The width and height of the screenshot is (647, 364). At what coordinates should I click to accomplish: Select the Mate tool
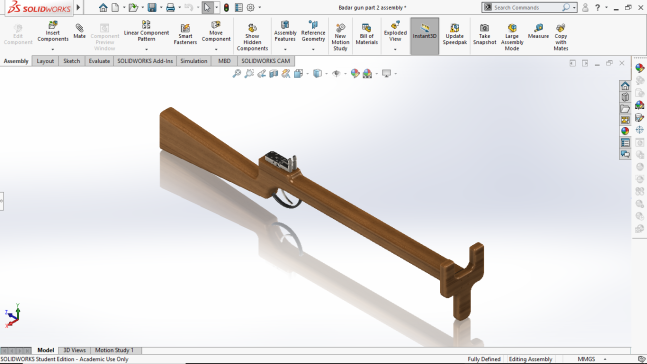(x=79, y=31)
